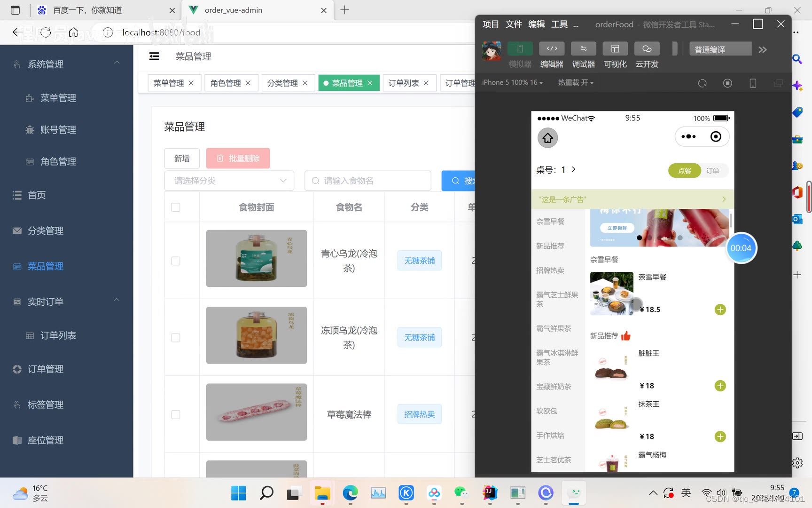Check the 草莓魔法棒 row checkbox

[x=176, y=414]
